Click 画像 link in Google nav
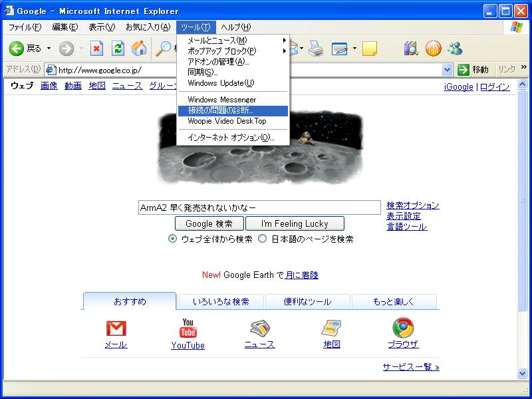532x399 pixels. point(49,86)
